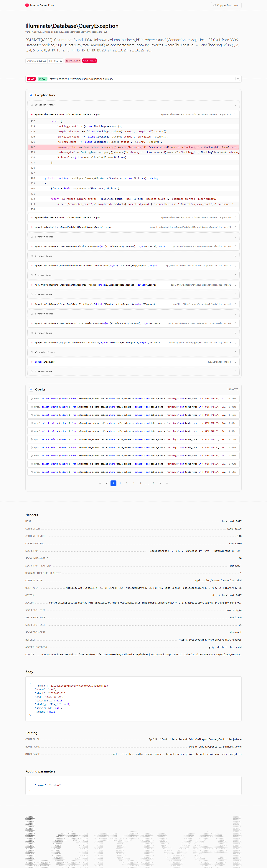Expand ApplySessionCookiePolicy middleware frame
Screen dimensions: 267x868
tap(235, 342)
